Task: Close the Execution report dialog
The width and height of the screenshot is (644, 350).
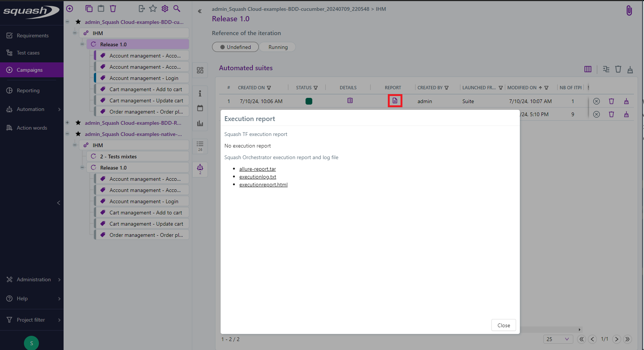Action: point(503,325)
